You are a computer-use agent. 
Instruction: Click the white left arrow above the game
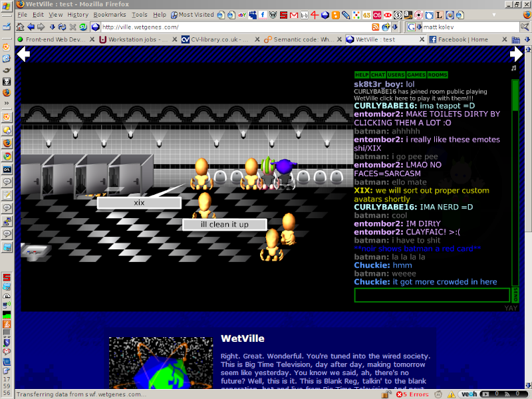pos(23,55)
